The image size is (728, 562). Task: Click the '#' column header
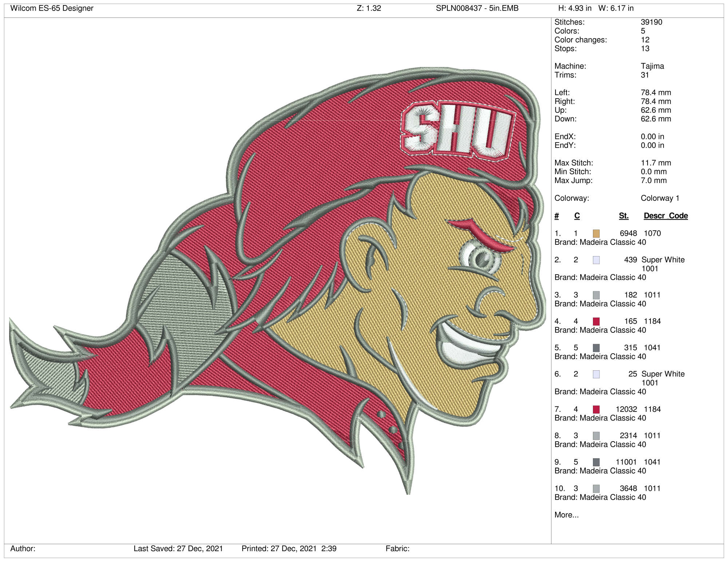tap(557, 216)
